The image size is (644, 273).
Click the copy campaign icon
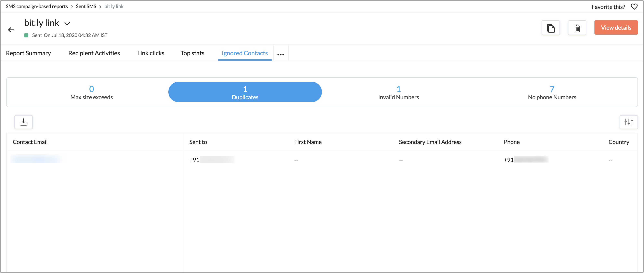[551, 28]
